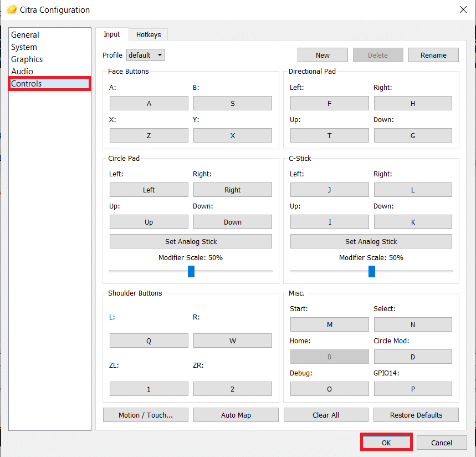Click the Clear All button
This screenshot has width=476, height=457.
(326, 415)
